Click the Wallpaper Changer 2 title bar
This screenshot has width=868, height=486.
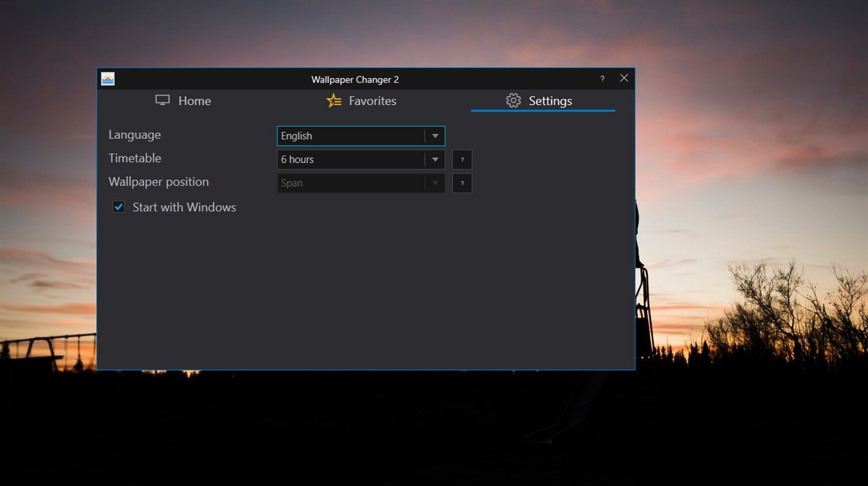coord(355,79)
